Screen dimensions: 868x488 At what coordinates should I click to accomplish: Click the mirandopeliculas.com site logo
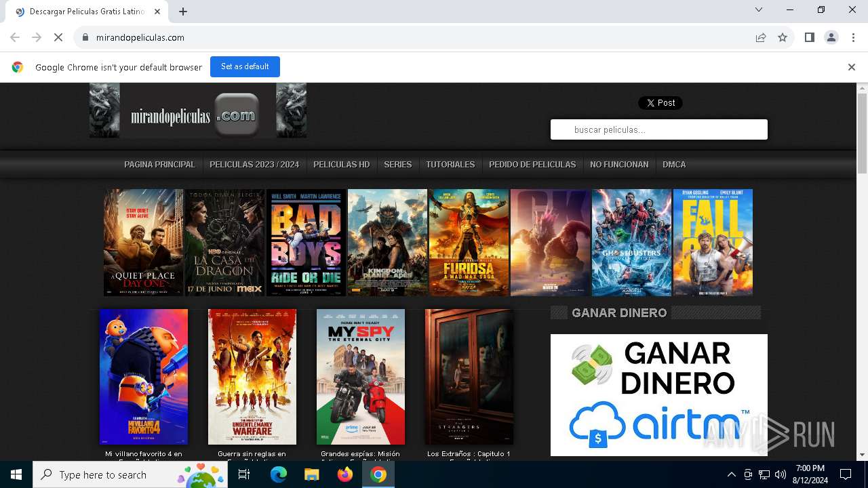[x=198, y=110]
